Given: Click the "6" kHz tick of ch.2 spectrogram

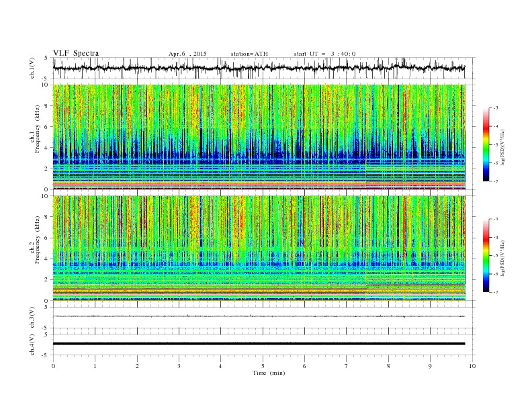Looking at the screenshot, I should pos(47,238).
